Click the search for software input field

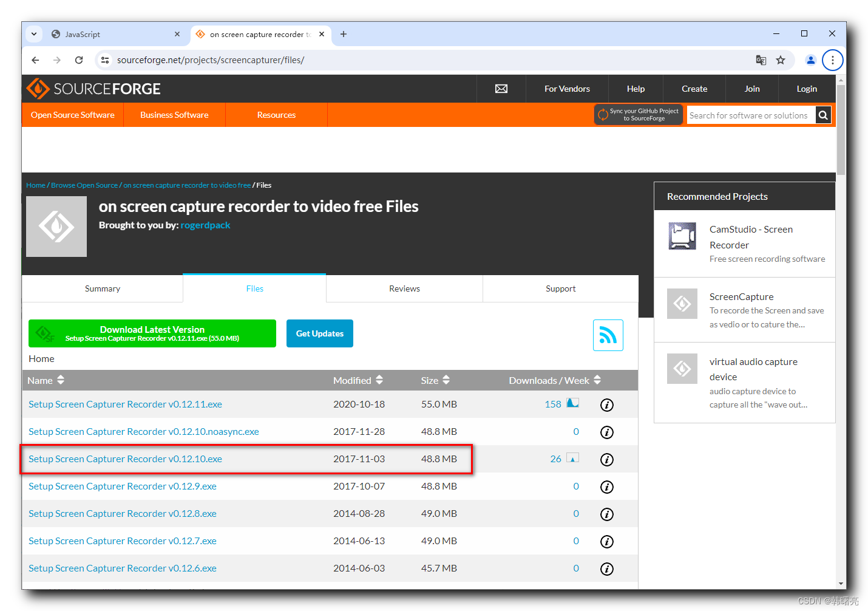tap(751, 115)
